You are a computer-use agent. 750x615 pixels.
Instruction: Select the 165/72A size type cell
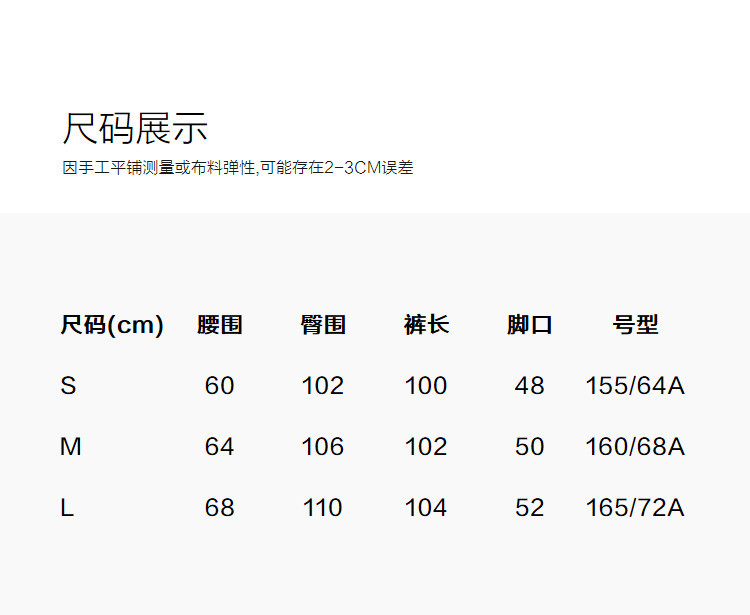pyautogui.click(x=635, y=508)
